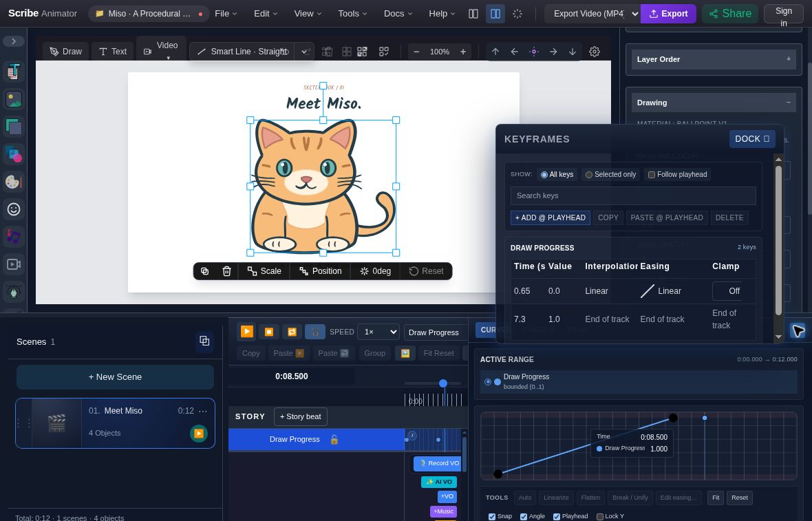Enable the Lock Y checkbox
The height and width of the screenshot is (521, 812).
(599, 516)
